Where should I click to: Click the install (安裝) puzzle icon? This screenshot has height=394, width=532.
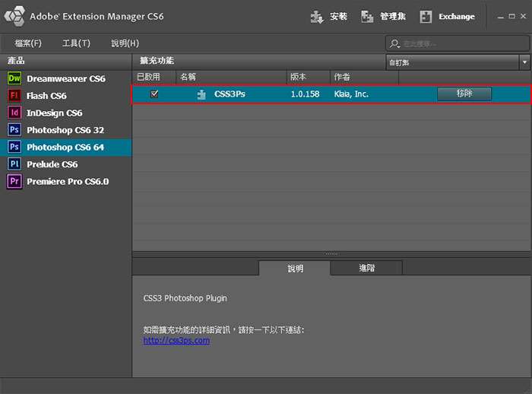click(317, 17)
